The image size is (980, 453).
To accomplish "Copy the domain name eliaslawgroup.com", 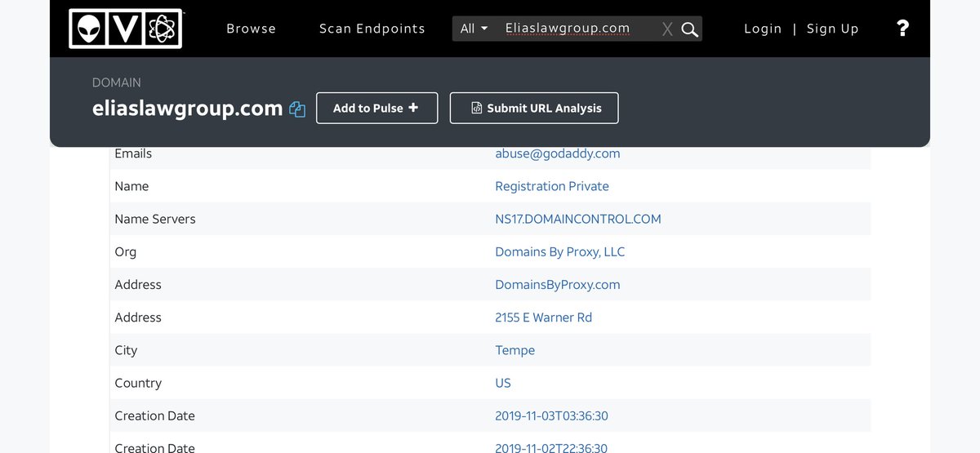I will coord(297,109).
